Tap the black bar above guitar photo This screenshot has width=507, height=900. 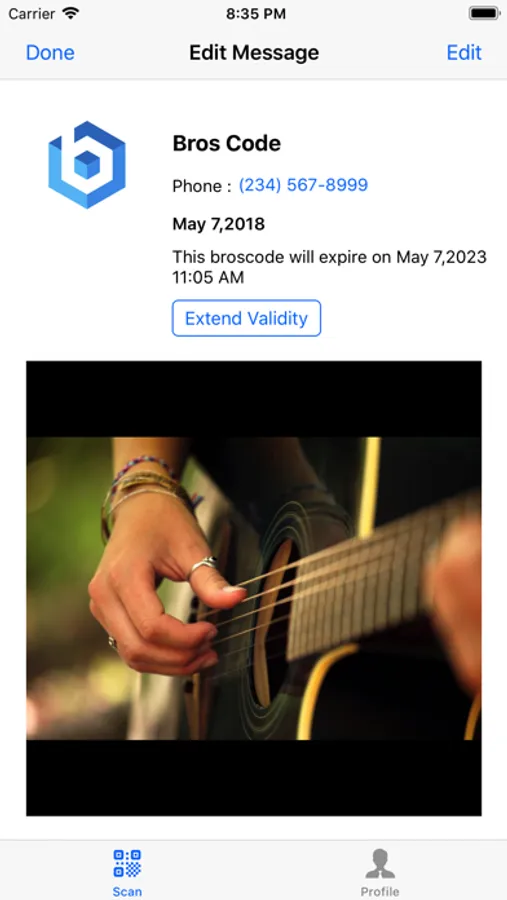254,399
